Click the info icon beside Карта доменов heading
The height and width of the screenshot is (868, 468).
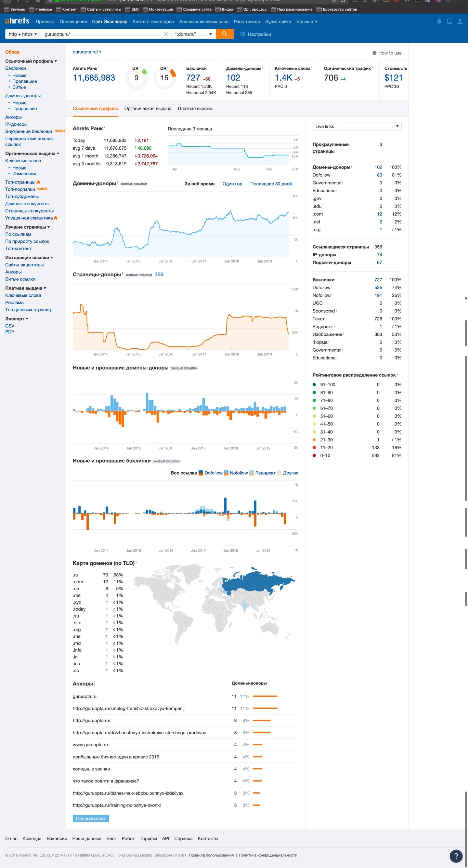136,563
